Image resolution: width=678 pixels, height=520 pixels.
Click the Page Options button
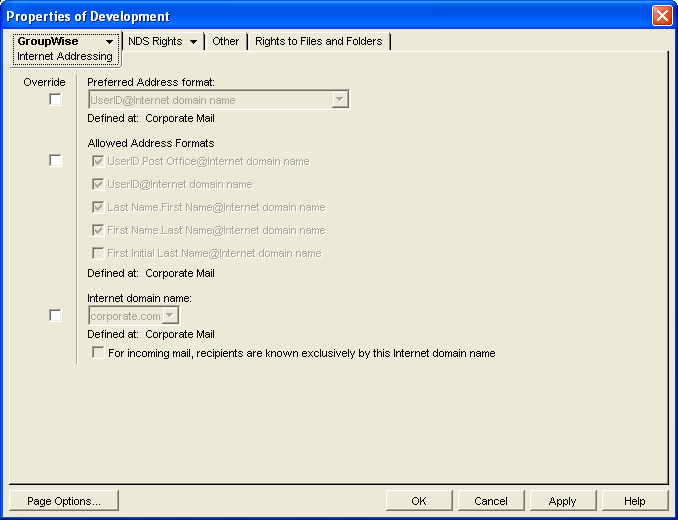pos(64,501)
